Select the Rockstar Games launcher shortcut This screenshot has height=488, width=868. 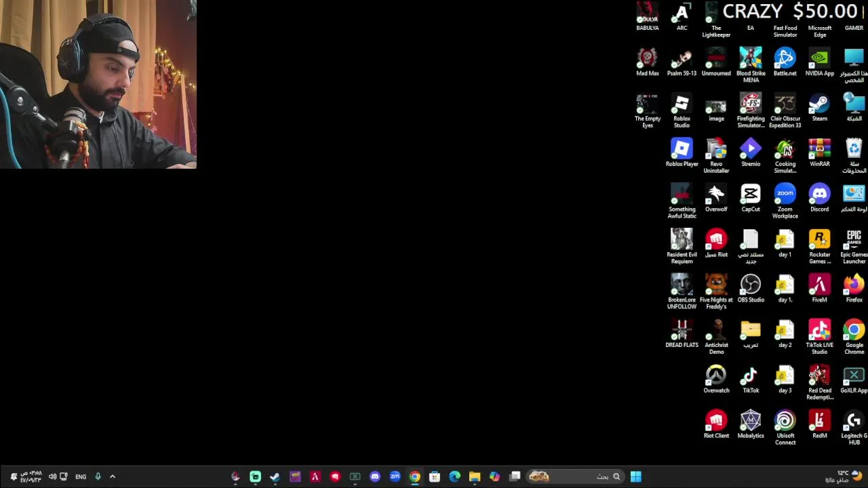pos(819,247)
